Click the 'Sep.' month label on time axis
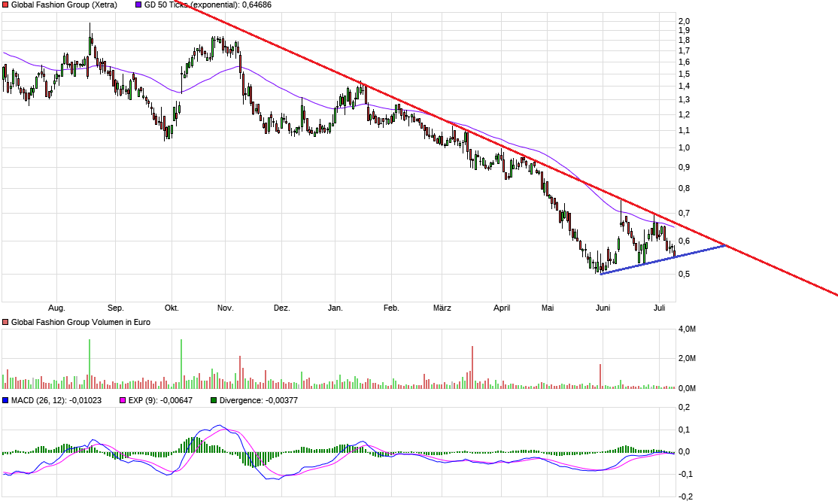The width and height of the screenshot is (838, 504). pyautogui.click(x=115, y=308)
